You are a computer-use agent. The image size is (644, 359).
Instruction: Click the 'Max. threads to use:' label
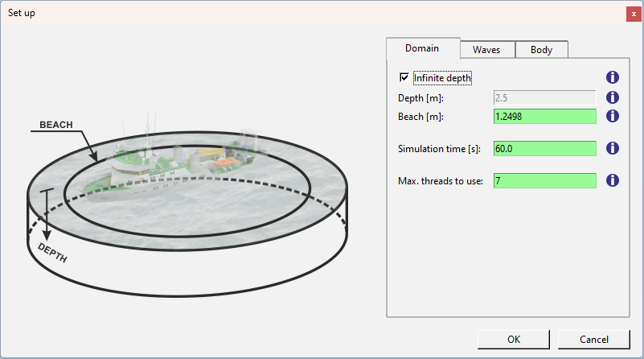point(441,181)
